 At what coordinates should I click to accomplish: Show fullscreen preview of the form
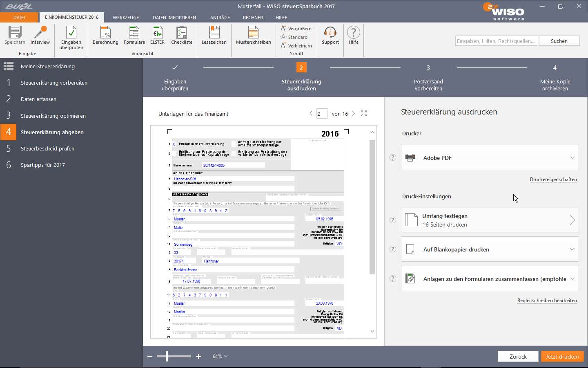[364, 114]
